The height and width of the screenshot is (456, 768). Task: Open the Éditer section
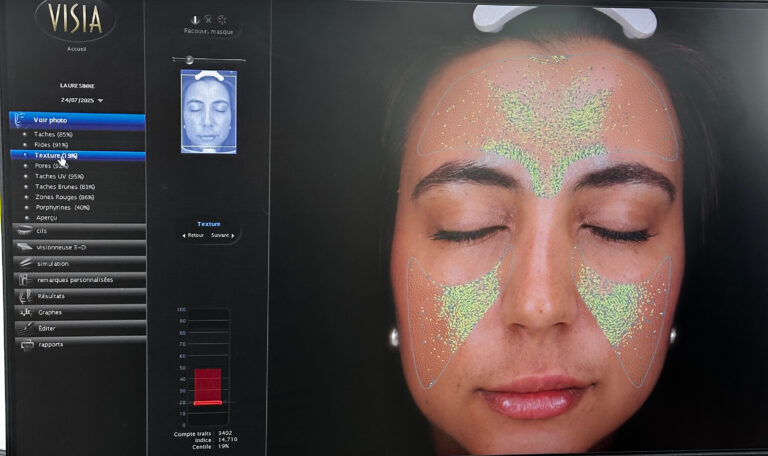point(79,328)
